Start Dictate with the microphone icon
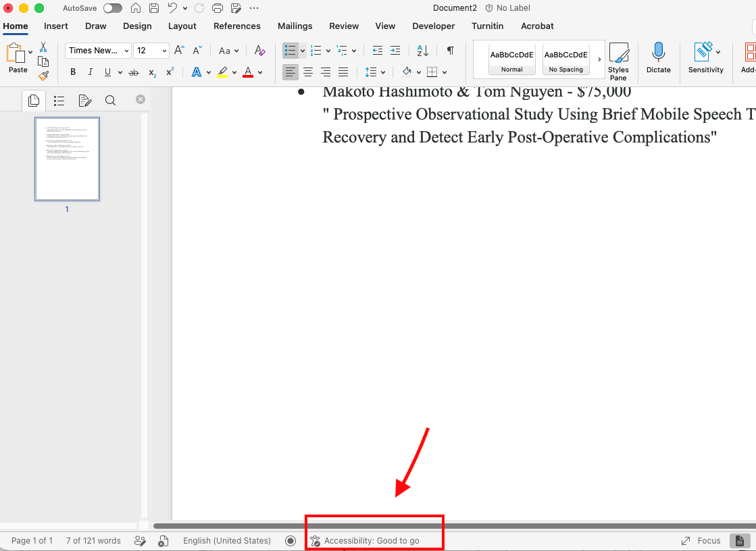This screenshot has width=756, height=551. coord(658,58)
